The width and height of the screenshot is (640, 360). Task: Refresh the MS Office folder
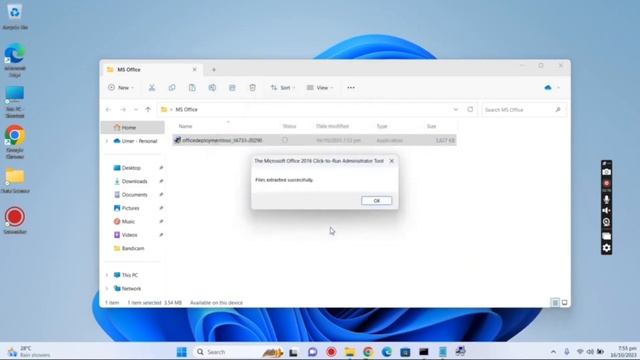[x=470, y=109]
